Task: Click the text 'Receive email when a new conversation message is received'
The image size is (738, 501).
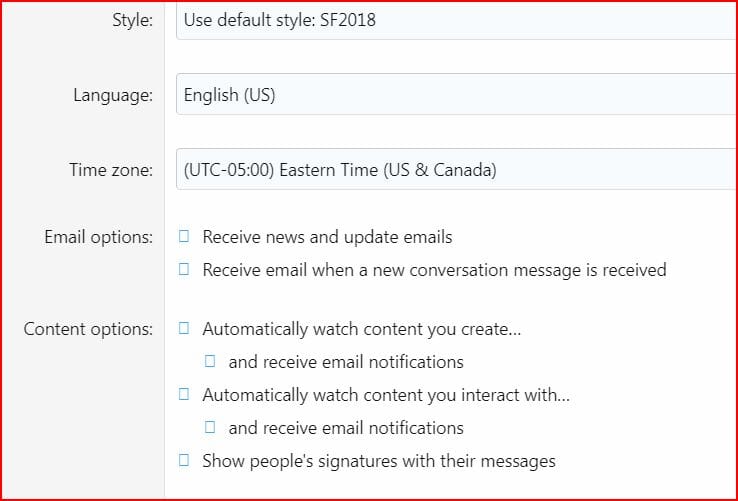Action: pos(434,270)
